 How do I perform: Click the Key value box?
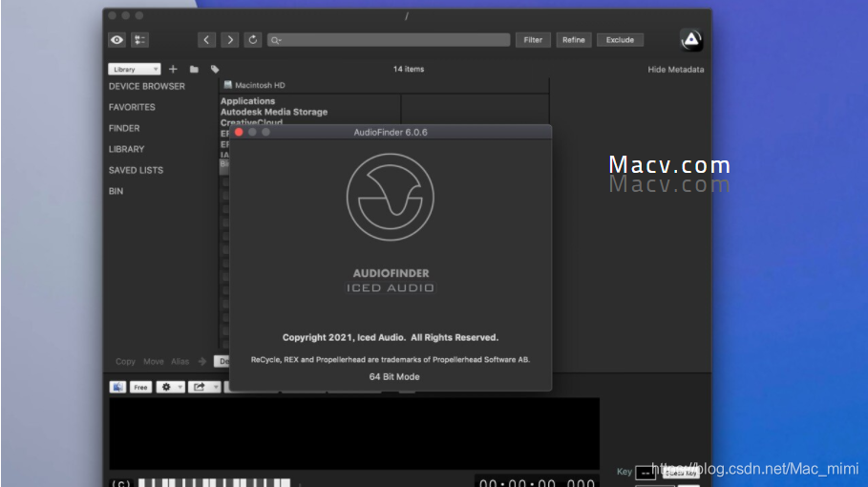tap(646, 473)
